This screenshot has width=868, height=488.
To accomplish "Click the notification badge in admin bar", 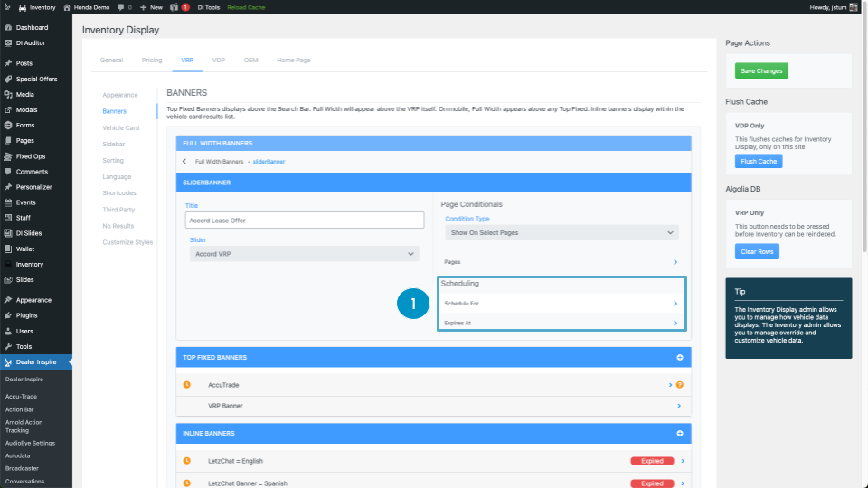I will pos(185,7).
